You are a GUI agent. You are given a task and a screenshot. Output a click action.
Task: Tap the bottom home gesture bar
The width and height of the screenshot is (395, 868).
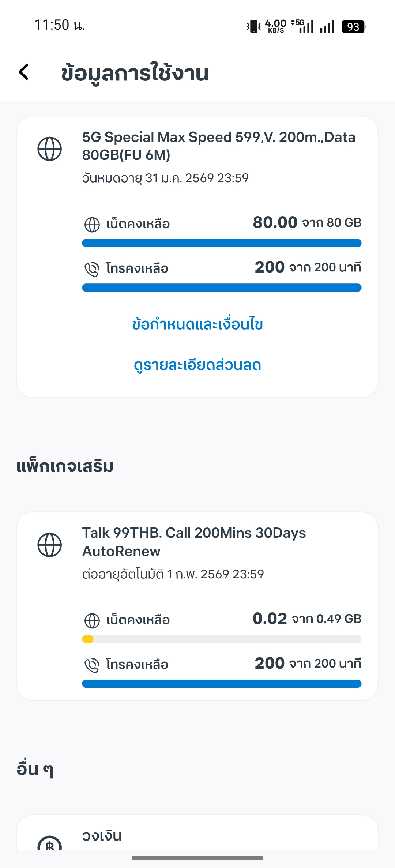(197, 858)
